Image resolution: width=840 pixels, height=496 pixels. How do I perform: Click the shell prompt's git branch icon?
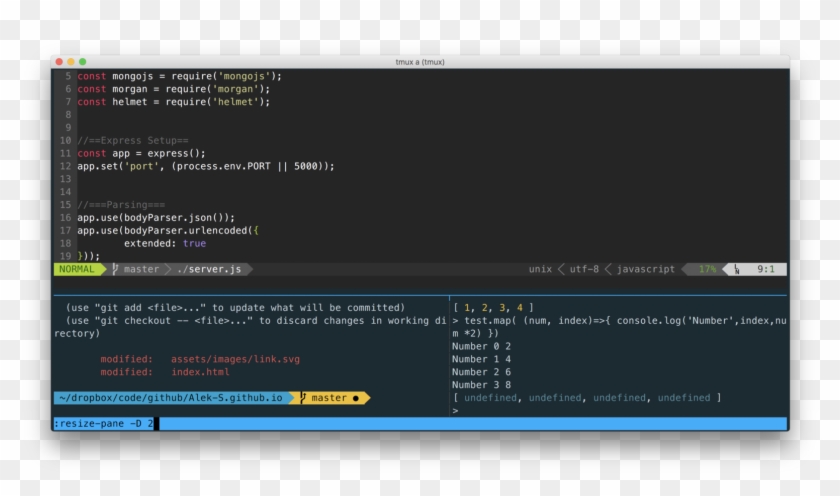(x=304, y=398)
